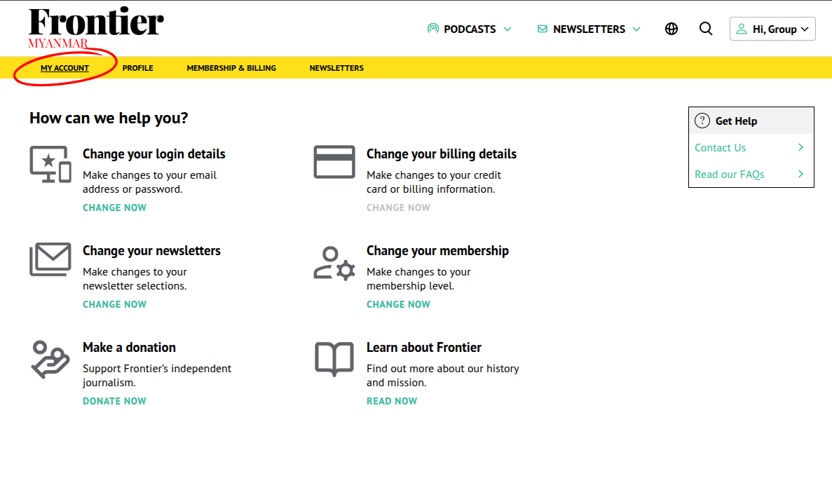Click the login details devices icon

pyautogui.click(x=50, y=164)
